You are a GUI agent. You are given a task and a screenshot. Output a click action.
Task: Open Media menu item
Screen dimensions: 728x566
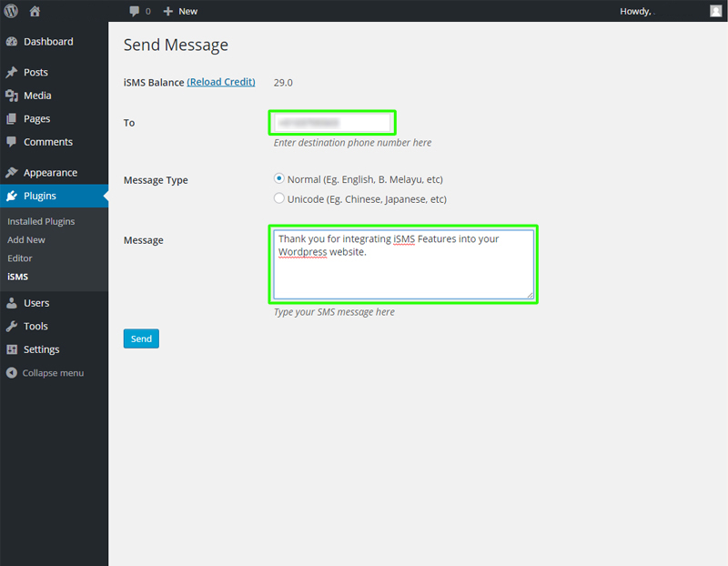pyautogui.click(x=37, y=96)
